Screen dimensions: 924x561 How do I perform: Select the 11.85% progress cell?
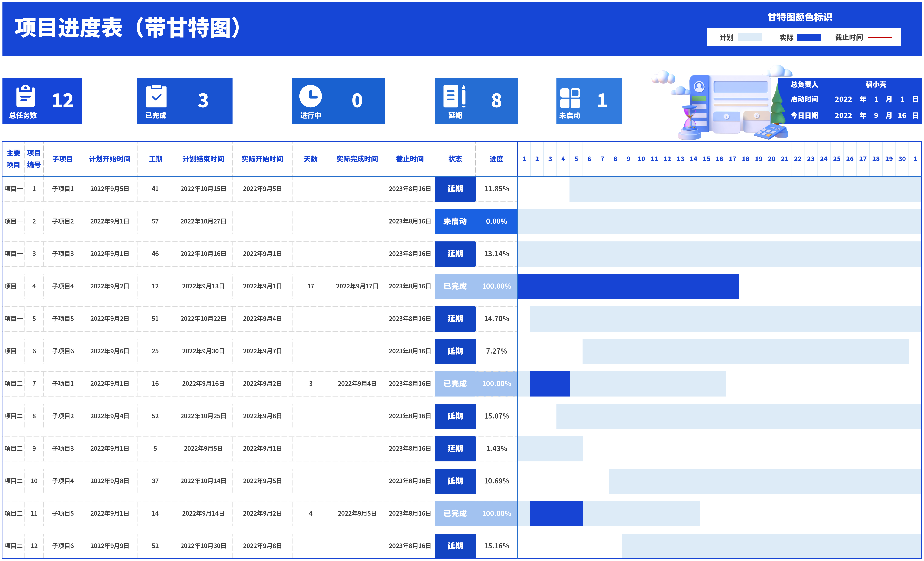tap(496, 189)
